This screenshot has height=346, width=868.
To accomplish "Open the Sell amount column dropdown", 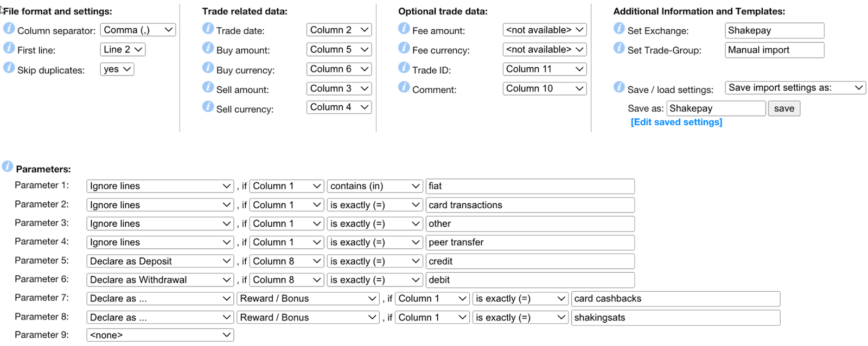I will point(339,88).
